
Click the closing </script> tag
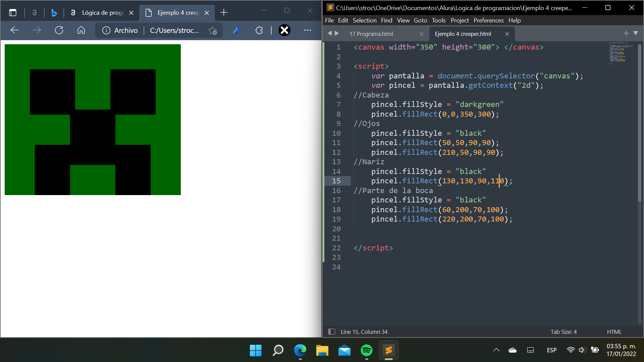coord(373,248)
